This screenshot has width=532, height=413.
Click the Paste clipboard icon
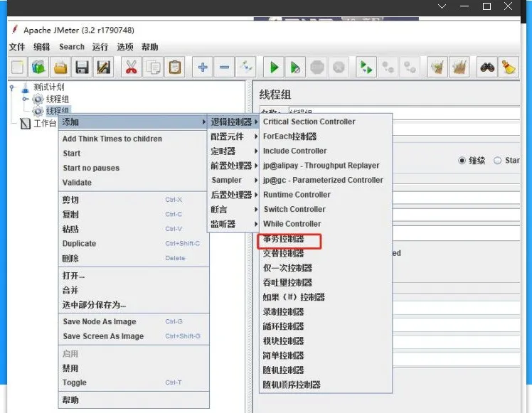click(175, 67)
